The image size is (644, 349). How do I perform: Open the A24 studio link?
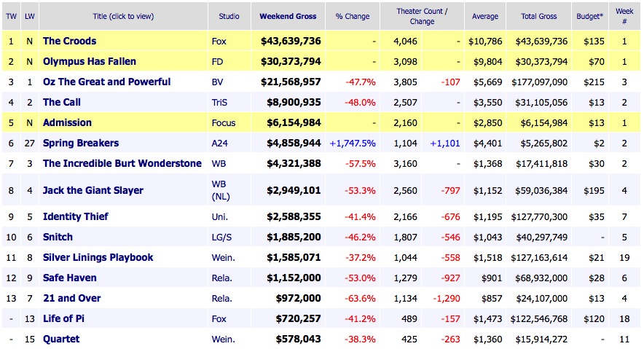click(x=219, y=143)
